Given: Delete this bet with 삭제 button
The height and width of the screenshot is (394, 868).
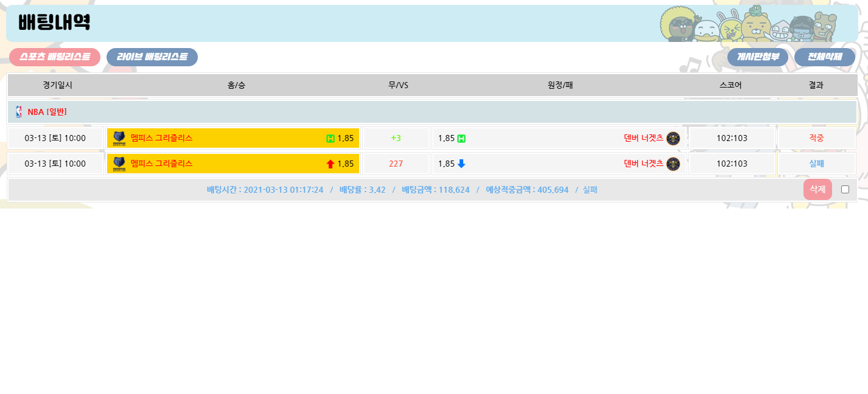Looking at the screenshot, I should pyautogui.click(x=817, y=189).
